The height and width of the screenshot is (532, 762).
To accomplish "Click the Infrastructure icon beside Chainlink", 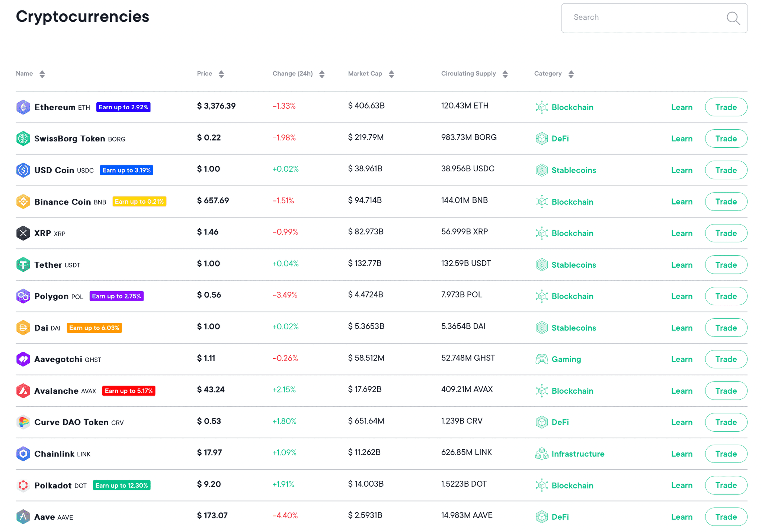I will pos(542,454).
